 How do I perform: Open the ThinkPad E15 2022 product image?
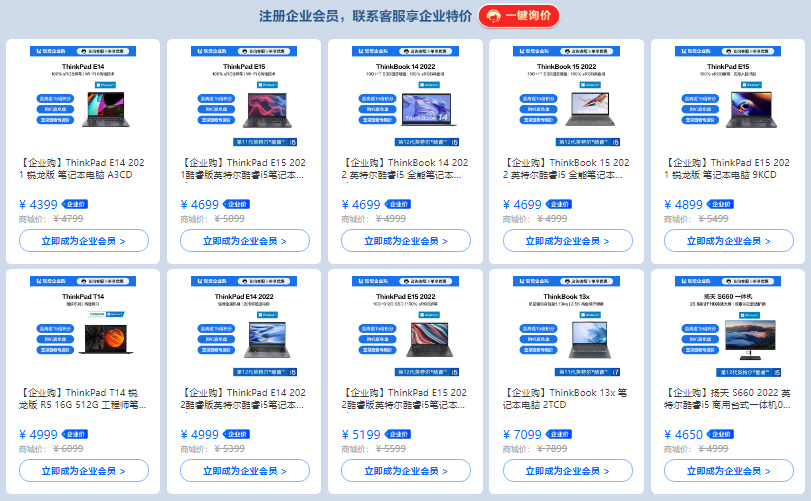tap(406, 326)
